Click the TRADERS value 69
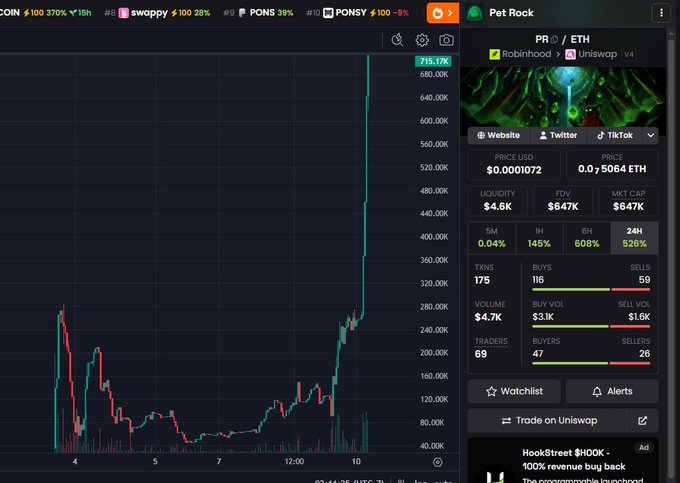Screen dimensions: 680x483 481,354
